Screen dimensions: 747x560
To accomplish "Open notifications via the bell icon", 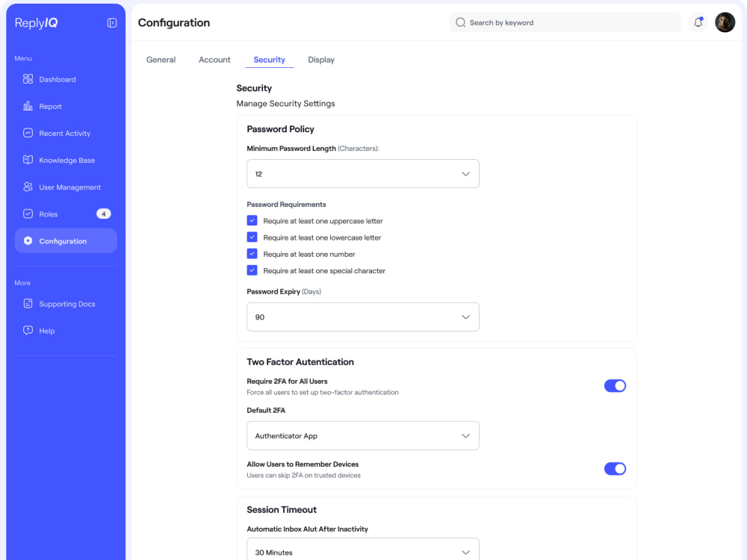I will coord(698,22).
